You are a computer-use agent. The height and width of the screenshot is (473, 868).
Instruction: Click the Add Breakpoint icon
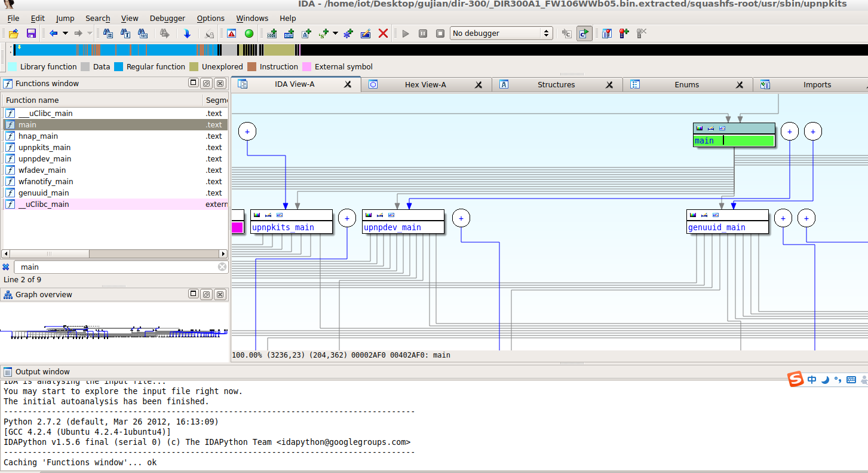coord(624,33)
